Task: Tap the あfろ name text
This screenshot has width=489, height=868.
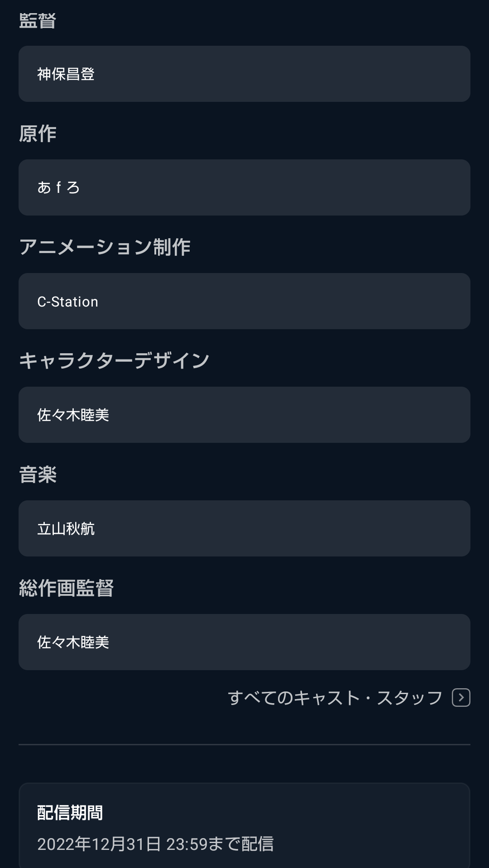Action: [x=58, y=187]
